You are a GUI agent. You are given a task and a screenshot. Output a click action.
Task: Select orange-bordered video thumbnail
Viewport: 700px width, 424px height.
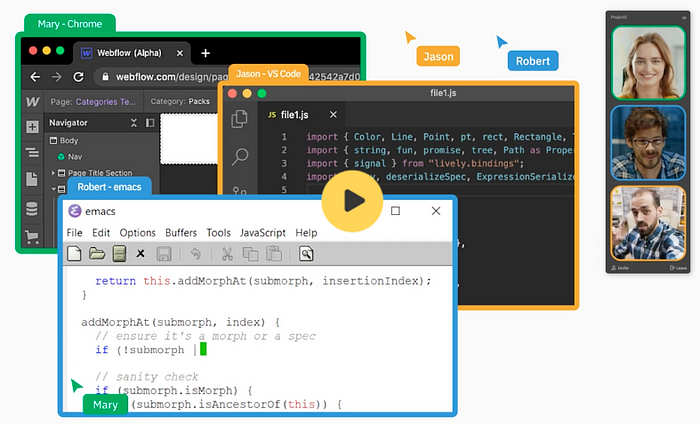(x=648, y=223)
